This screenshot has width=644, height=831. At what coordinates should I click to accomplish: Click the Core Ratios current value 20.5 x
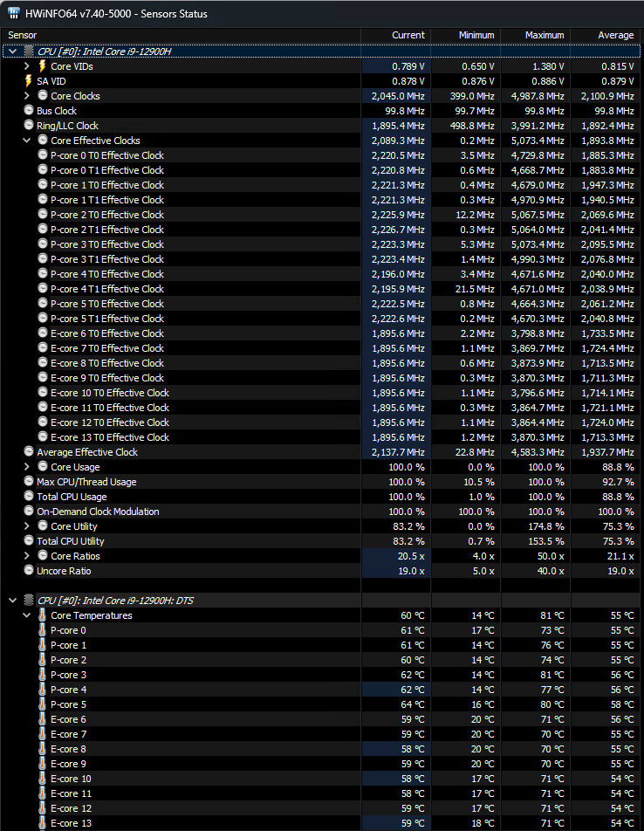411,556
